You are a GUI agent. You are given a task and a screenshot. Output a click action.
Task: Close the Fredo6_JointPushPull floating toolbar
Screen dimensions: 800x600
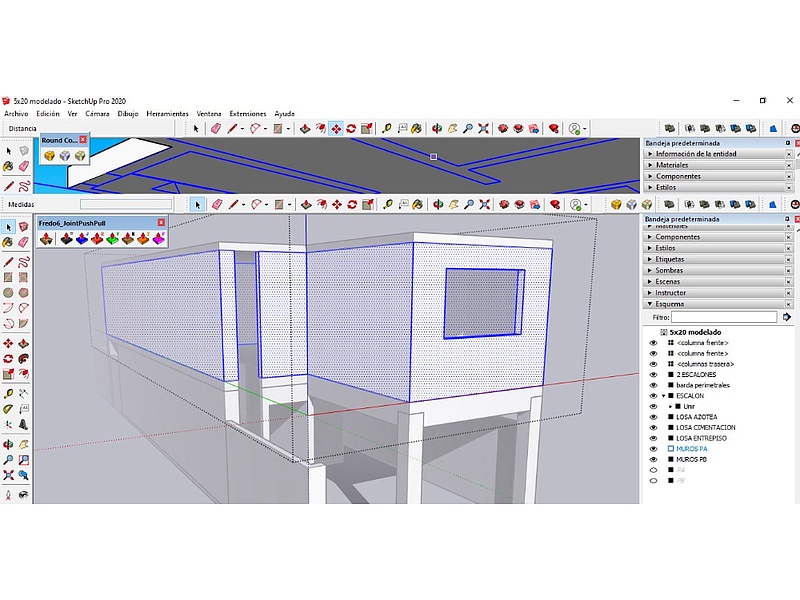pos(161,223)
